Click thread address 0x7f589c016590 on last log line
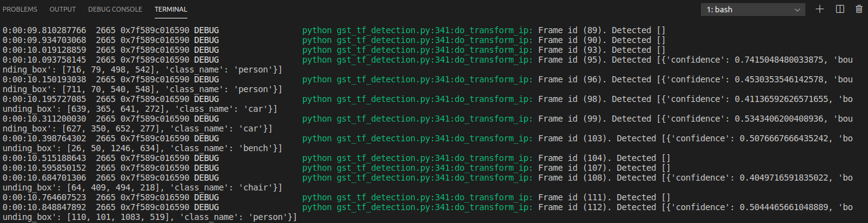 click(x=152, y=207)
